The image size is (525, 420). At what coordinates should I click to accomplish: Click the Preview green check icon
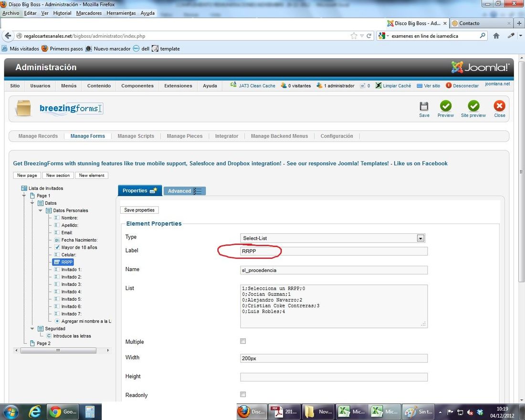[x=445, y=106]
